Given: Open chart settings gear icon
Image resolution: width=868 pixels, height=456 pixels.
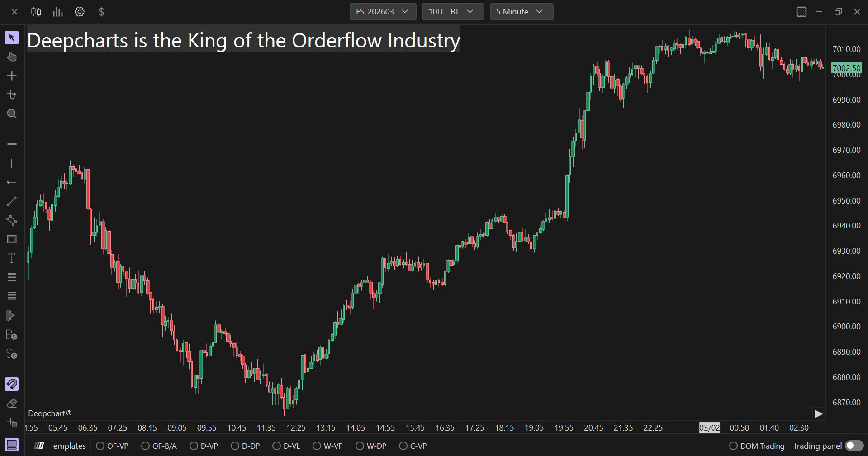Looking at the screenshot, I should click(80, 12).
